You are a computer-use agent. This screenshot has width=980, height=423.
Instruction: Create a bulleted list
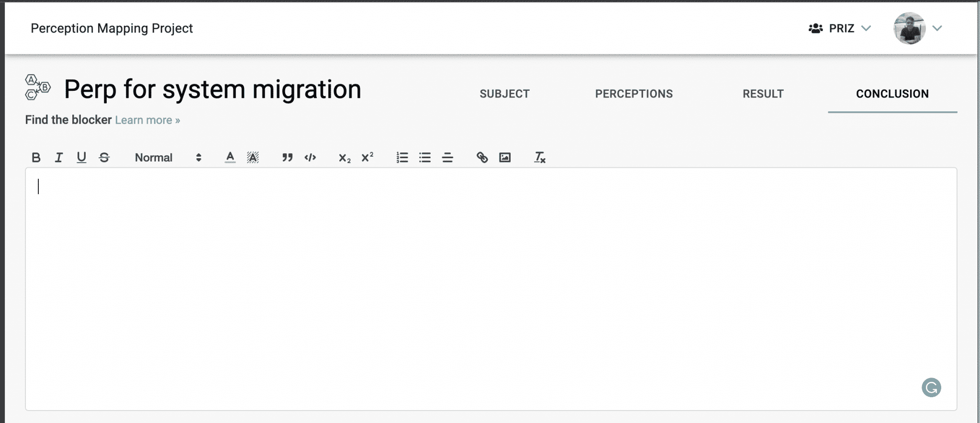(425, 157)
